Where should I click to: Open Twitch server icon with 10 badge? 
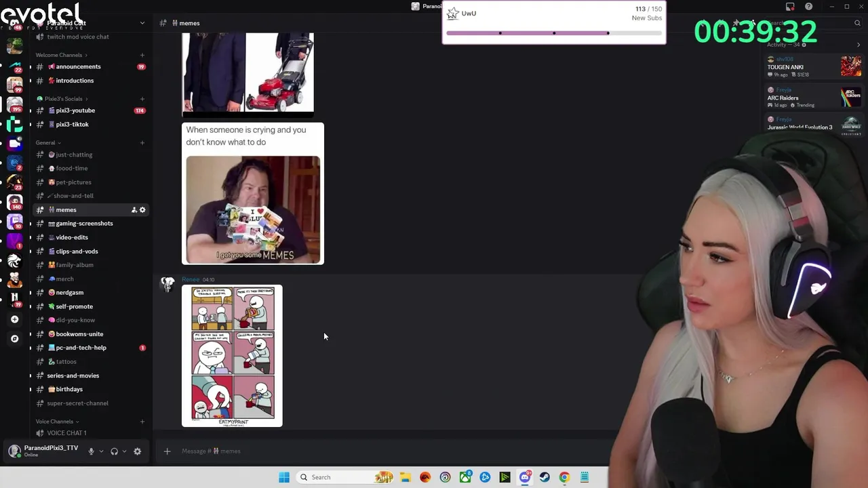click(14, 221)
